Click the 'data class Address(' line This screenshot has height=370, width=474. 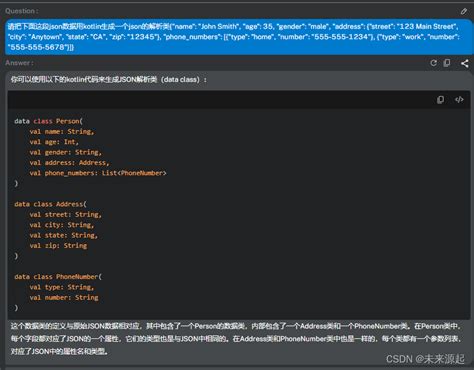(x=50, y=204)
